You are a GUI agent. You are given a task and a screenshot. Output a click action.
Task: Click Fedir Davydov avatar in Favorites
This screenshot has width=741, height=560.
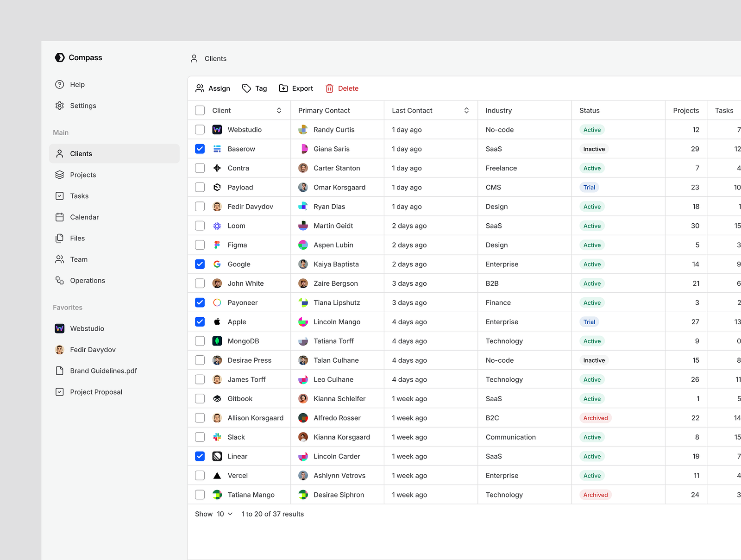tap(60, 350)
